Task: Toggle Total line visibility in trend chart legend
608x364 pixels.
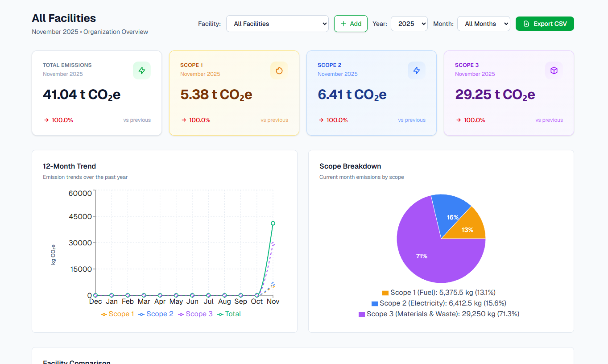Action: (x=229, y=314)
